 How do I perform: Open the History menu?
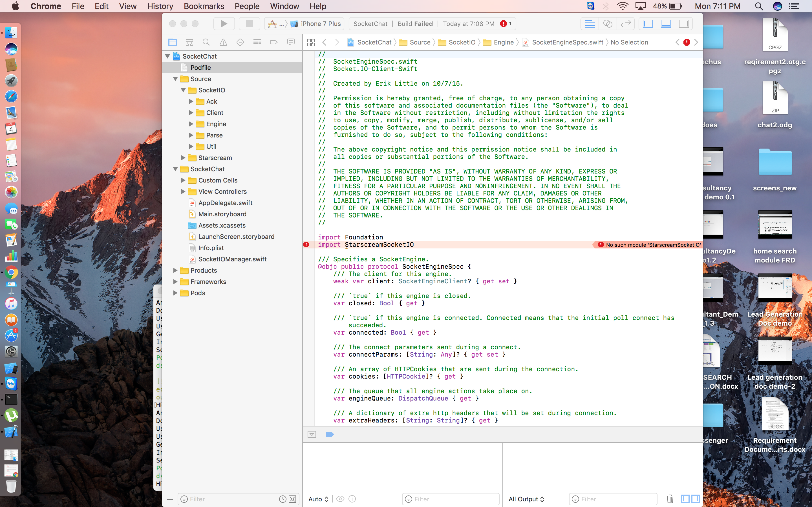[160, 6]
